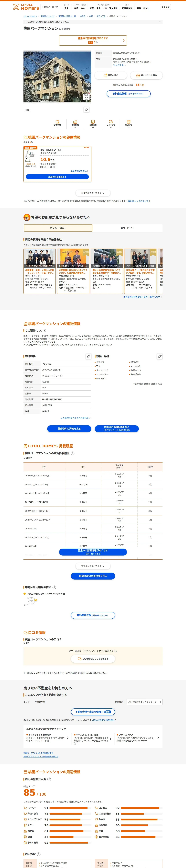
Task: Click the main building exterior photo
Action: point(57,77)
